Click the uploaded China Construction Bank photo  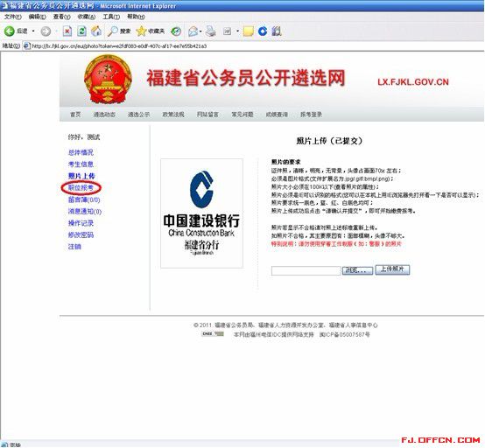pyautogui.click(x=201, y=213)
